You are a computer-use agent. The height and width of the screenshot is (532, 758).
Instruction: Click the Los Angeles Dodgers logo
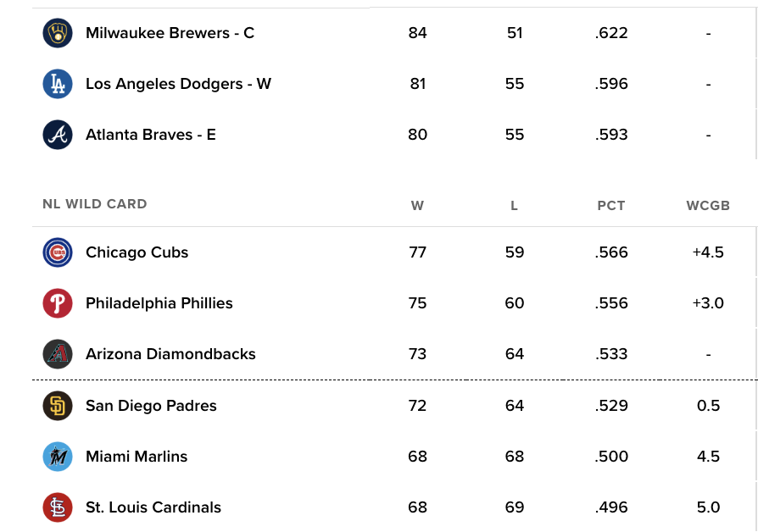[58, 84]
